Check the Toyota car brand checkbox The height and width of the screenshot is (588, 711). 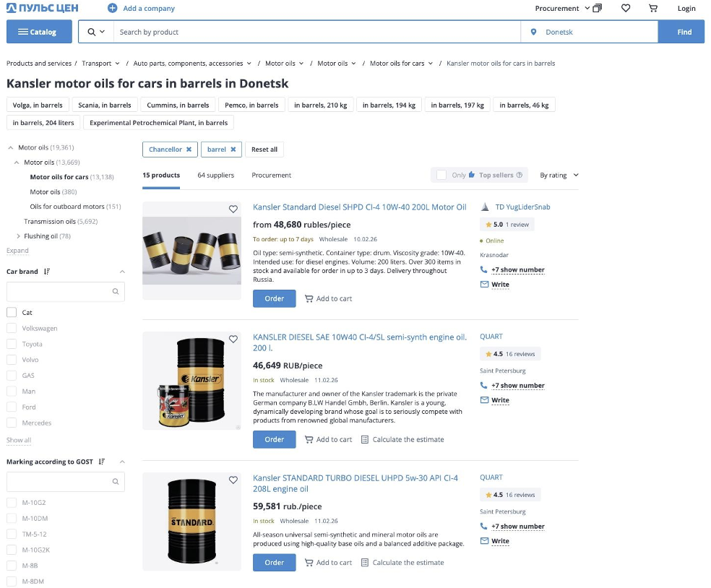[12, 344]
